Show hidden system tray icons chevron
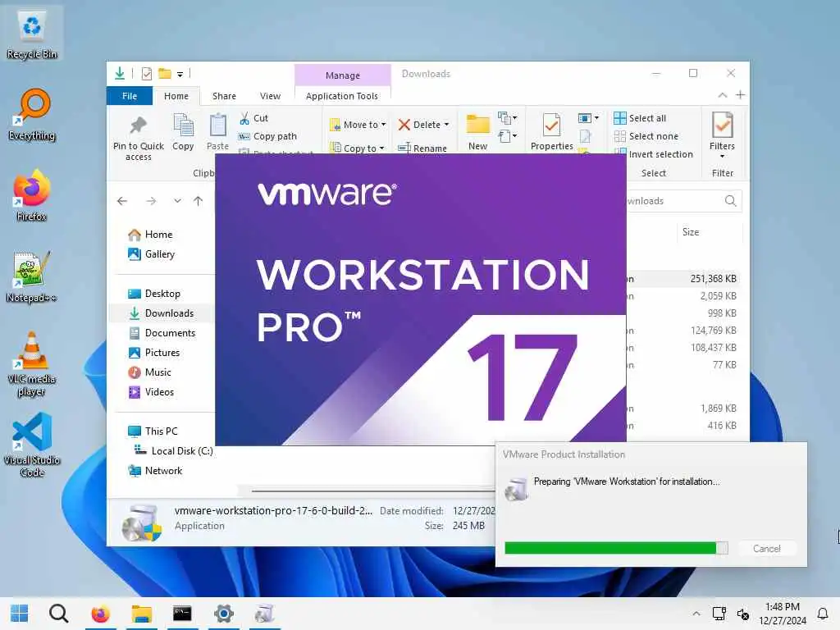Image resolution: width=840 pixels, height=630 pixels. (x=696, y=614)
